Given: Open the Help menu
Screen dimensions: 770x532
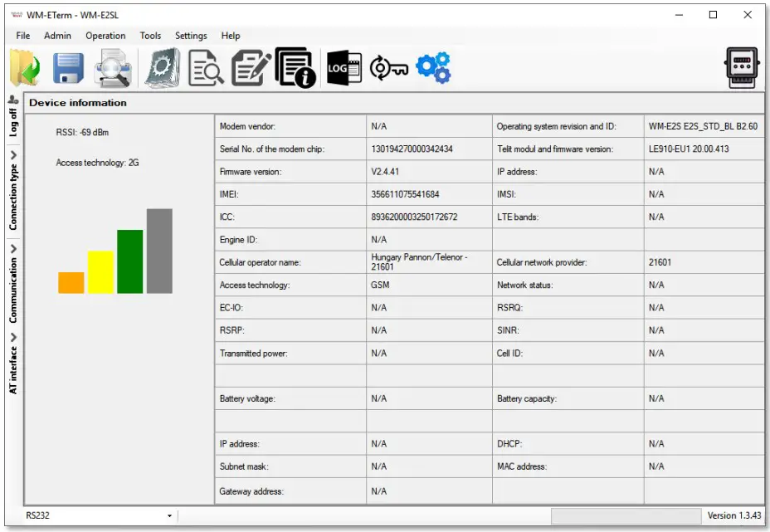Looking at the screenshot, I should tap(231, 36).
